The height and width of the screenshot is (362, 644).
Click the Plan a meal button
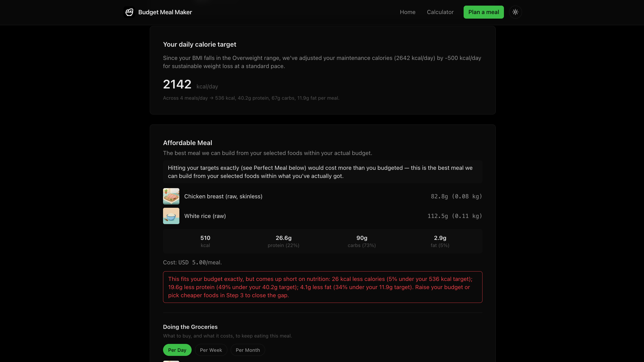[484, 12]
